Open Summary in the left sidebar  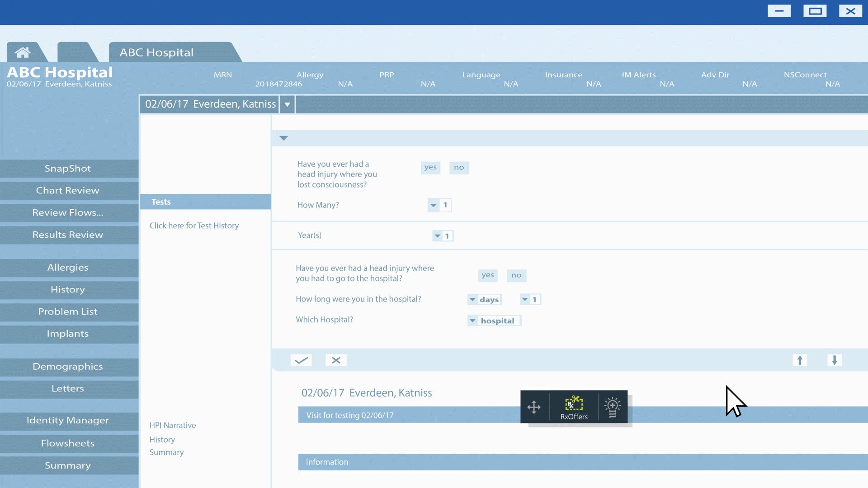69,466
